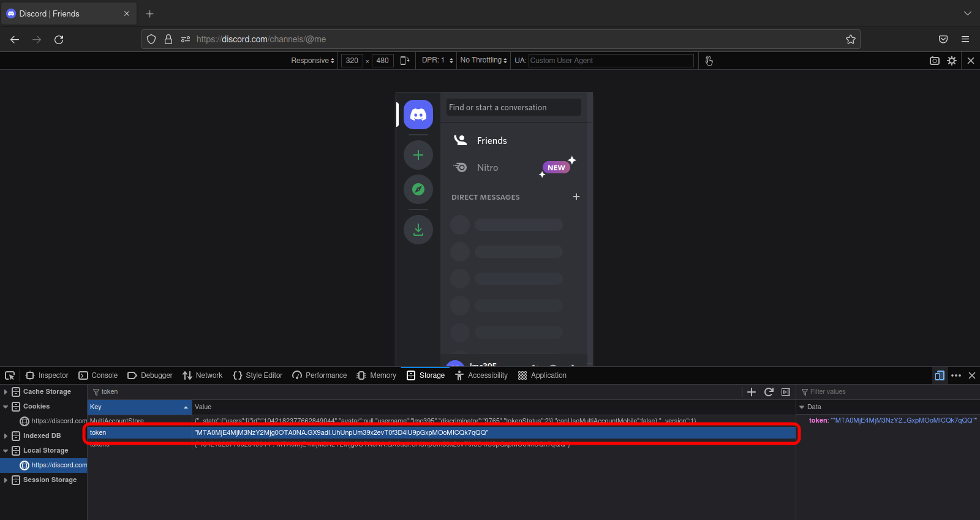This screenshot has height=520, width=980.
Task: Click the viewport height field showing 480
Action: tap(383, 60)
